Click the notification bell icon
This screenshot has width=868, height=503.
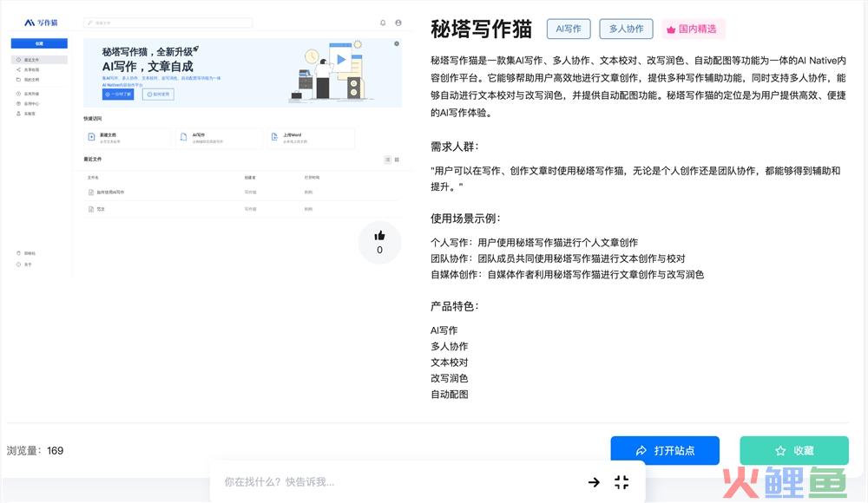(384, 23)
